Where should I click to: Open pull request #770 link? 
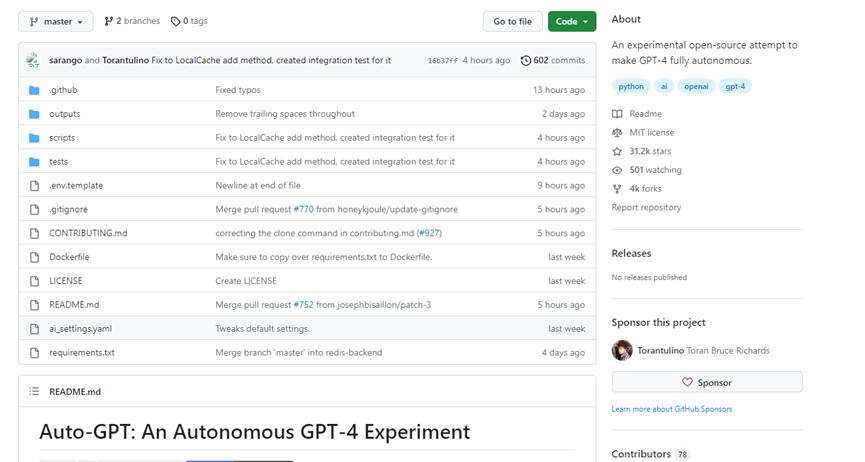coord(303,209)
